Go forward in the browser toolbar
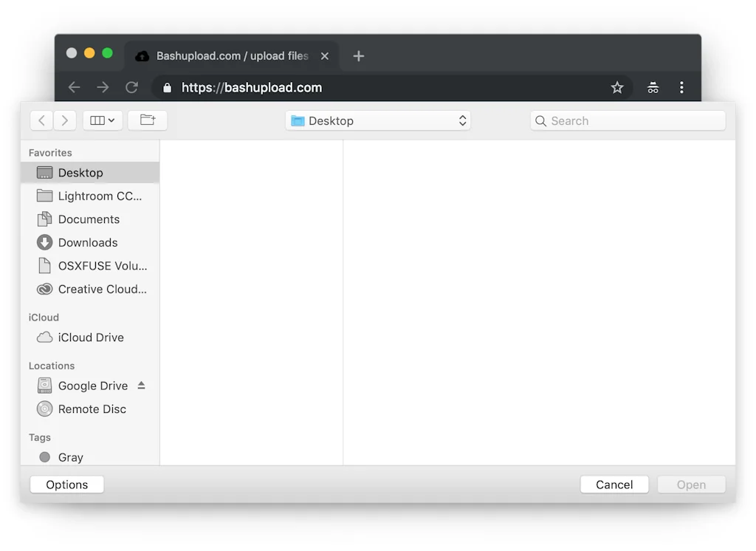Image resolution: width=756 pixels, height=551 pixels. click(x=103, y=87)
